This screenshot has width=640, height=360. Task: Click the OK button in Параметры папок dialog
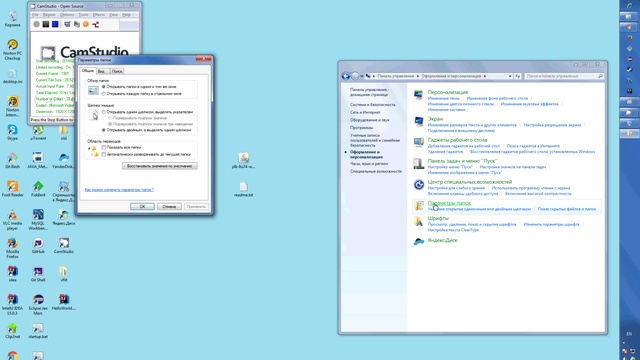click(x=142, y=207)
